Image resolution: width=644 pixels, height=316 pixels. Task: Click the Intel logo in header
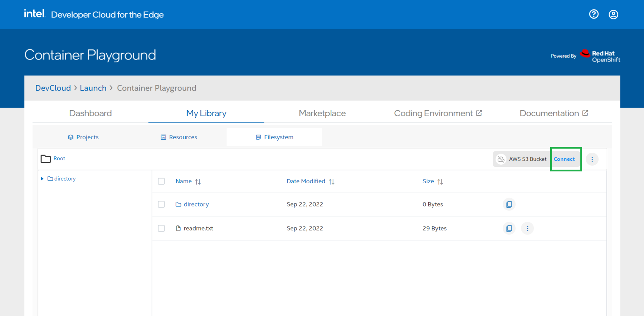(34, 14)
